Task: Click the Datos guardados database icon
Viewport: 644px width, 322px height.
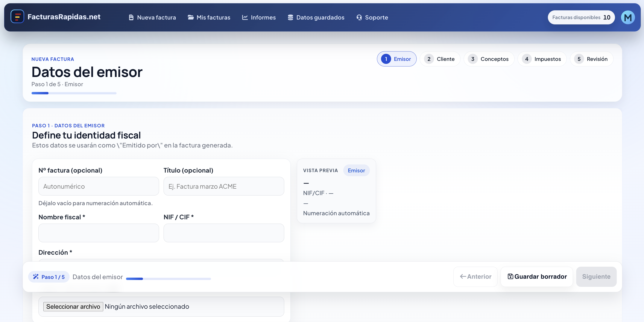Action: pos(290,18)
